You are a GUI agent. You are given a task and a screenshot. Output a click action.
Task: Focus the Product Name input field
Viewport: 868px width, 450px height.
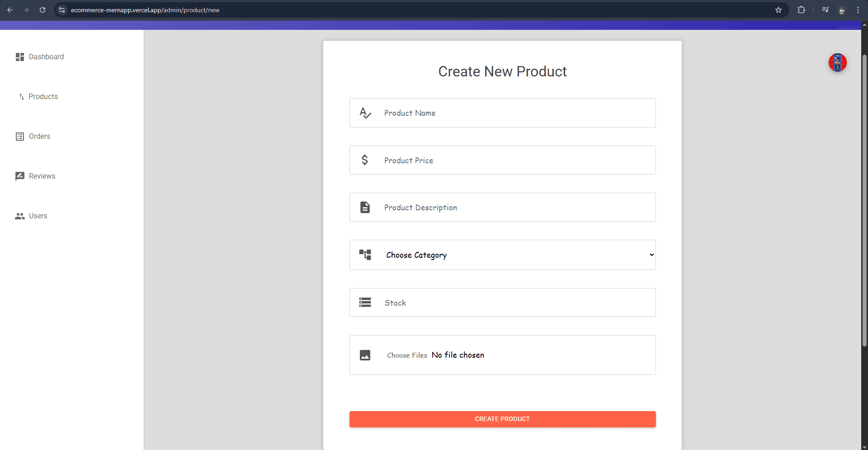pyautogui.click(x=515, y=113)
